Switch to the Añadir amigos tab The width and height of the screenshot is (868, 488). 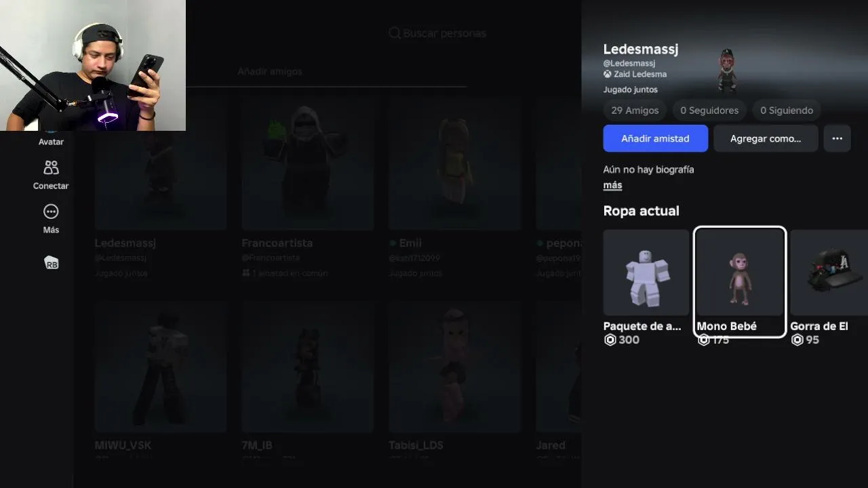tap(270, 71)
